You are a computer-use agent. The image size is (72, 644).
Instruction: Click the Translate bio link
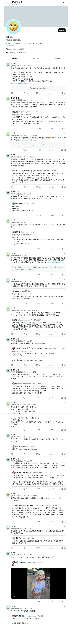(10, 46)
